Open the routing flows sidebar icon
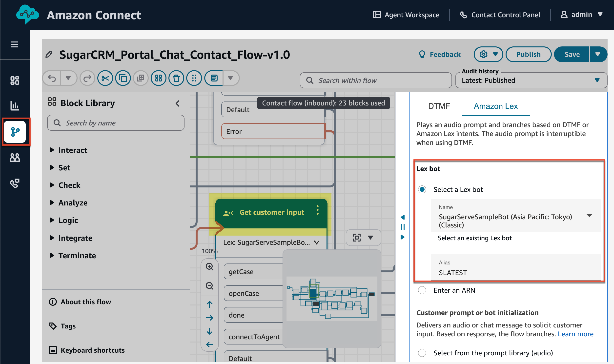Viewport: 614px width, 364px height. (15, 132)
